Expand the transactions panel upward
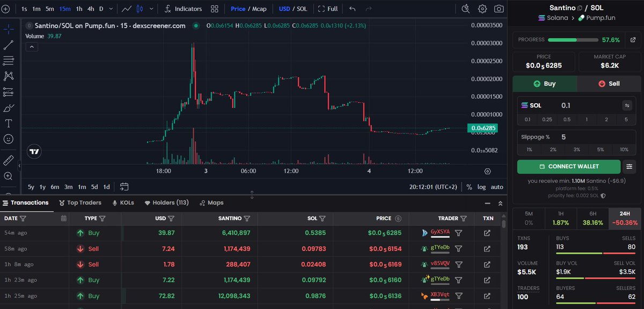The height and width of the screenshot is (309, 644). click(500, 203)
